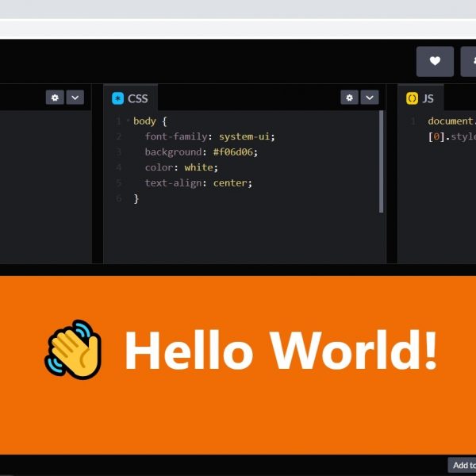Viewport: 476px width, 476px height.
Task: Click the yellow JS parentheses icon
Action: click(x=412, y=98)
